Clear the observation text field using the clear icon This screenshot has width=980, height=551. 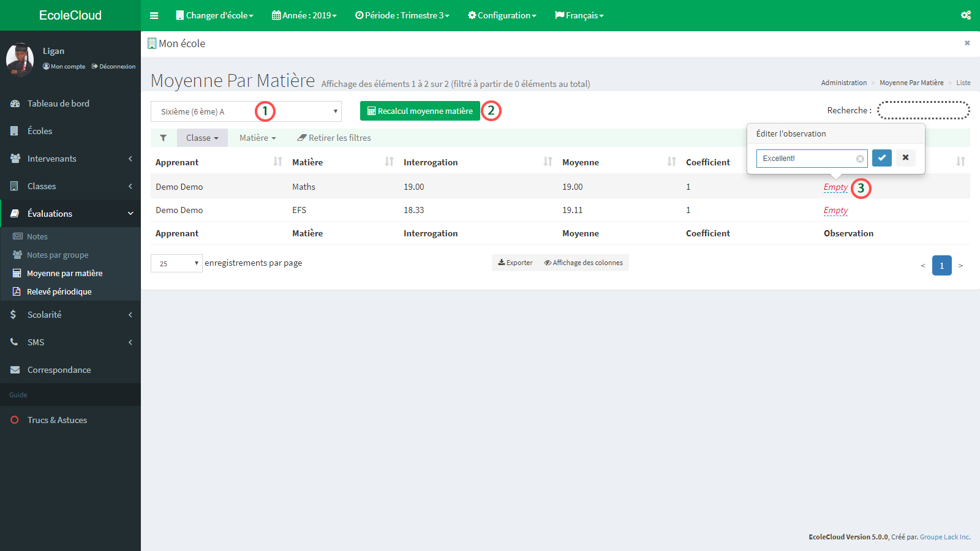[860, 159]
